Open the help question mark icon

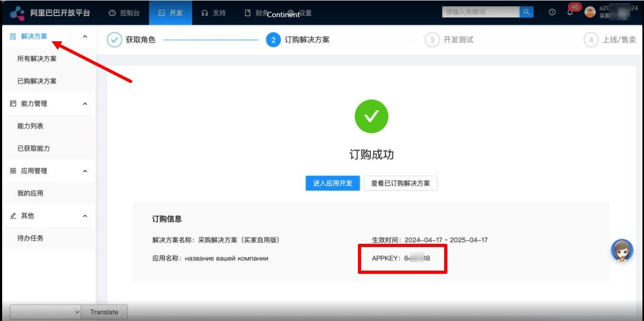coord(552,12)
